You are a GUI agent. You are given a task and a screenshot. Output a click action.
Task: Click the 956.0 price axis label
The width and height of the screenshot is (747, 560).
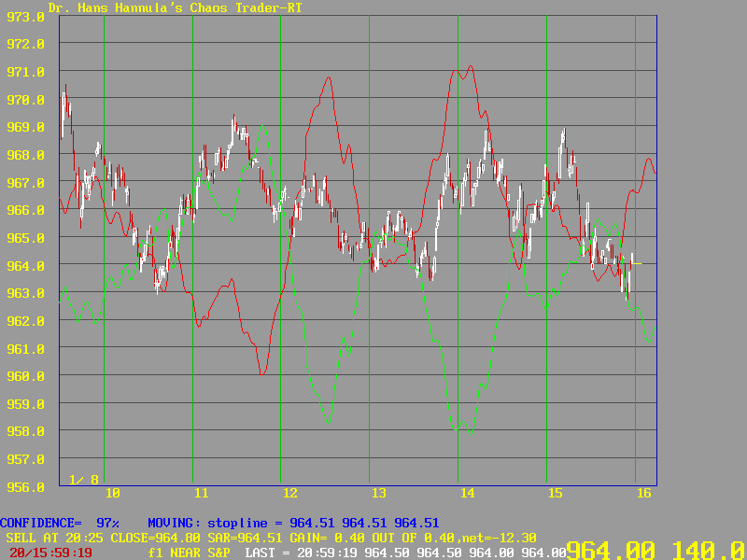pos(25,486)
